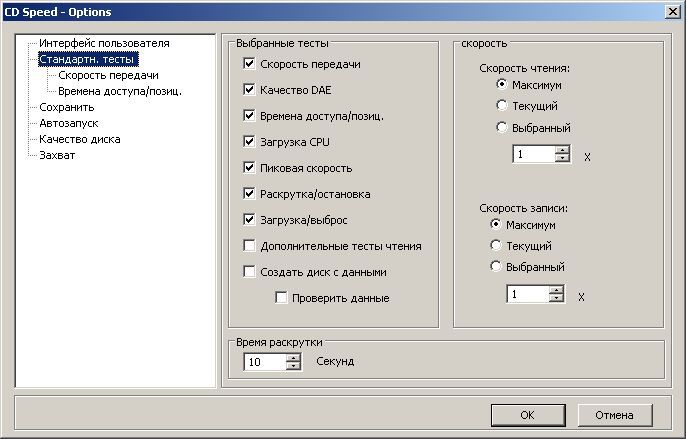Choose 'Текущий' radio for read speed

tap(502, 106)
